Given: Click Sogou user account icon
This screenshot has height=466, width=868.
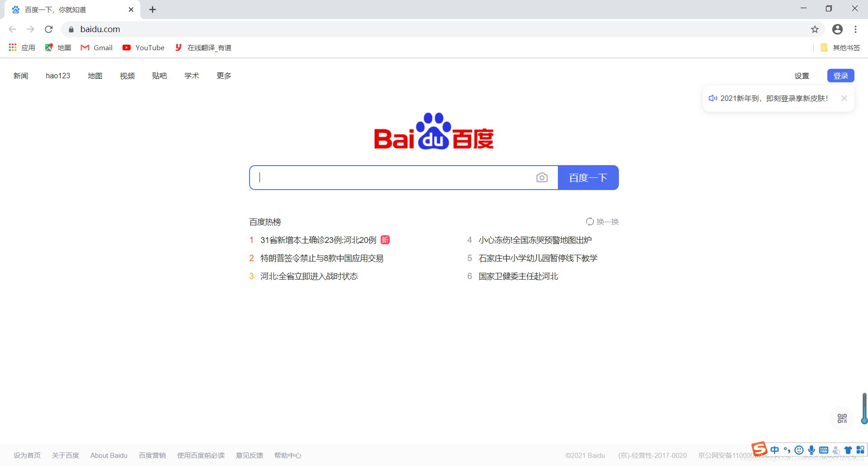Looking at the screenshot, I should (x=836, y=450).
